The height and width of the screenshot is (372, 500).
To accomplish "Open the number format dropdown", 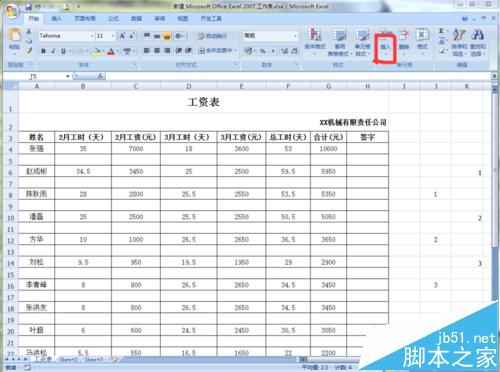I will pos(295,36).
